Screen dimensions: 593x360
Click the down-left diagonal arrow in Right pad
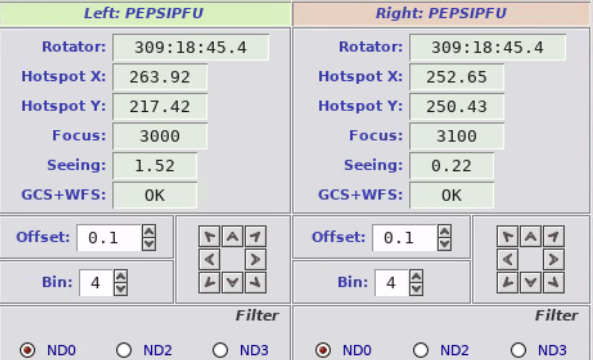508,282
